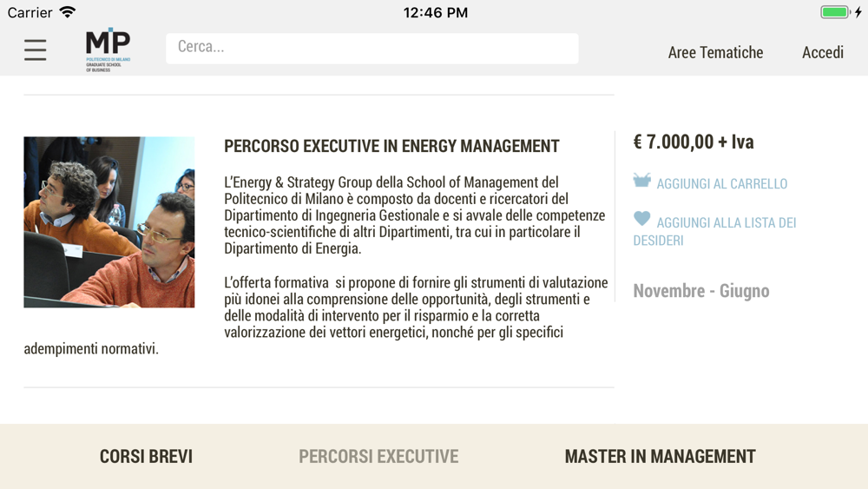Click the shopping basket icon

(x=642, y=180)
